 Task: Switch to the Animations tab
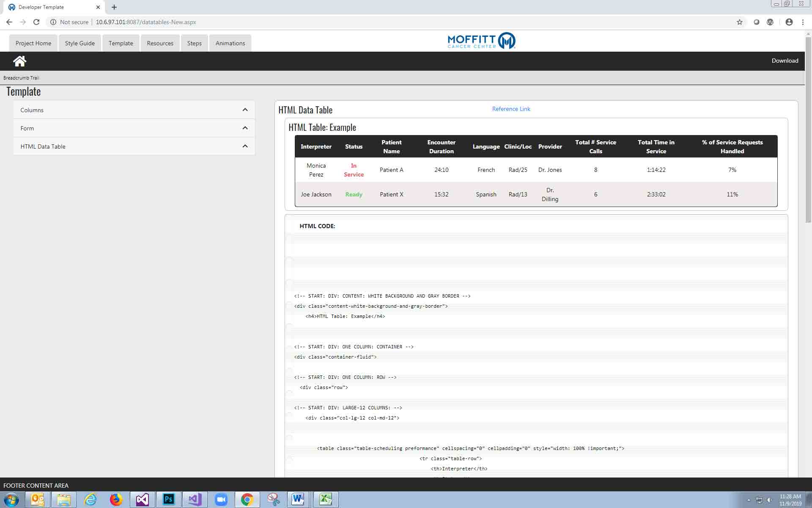[230, 43]
